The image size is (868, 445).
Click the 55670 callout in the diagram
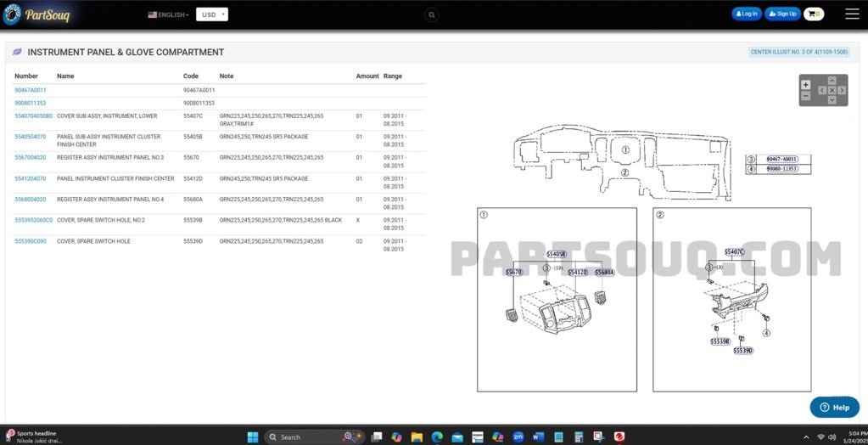514,272
